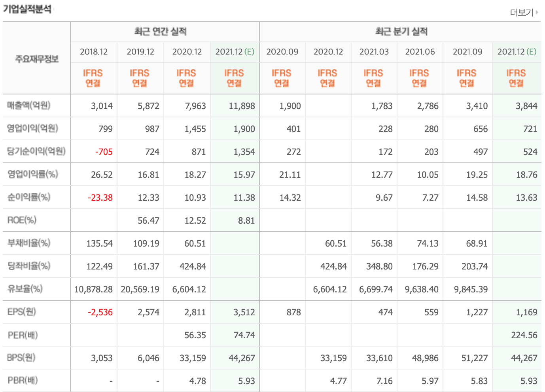
Task: Click the red -2,536 EPS value
Action: 100,312
